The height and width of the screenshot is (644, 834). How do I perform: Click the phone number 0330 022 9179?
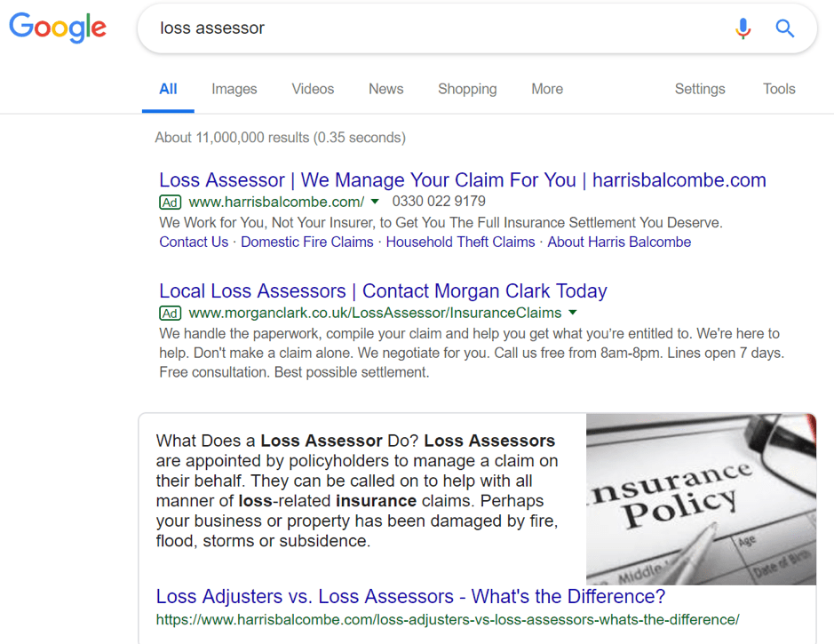coord(439,201)
